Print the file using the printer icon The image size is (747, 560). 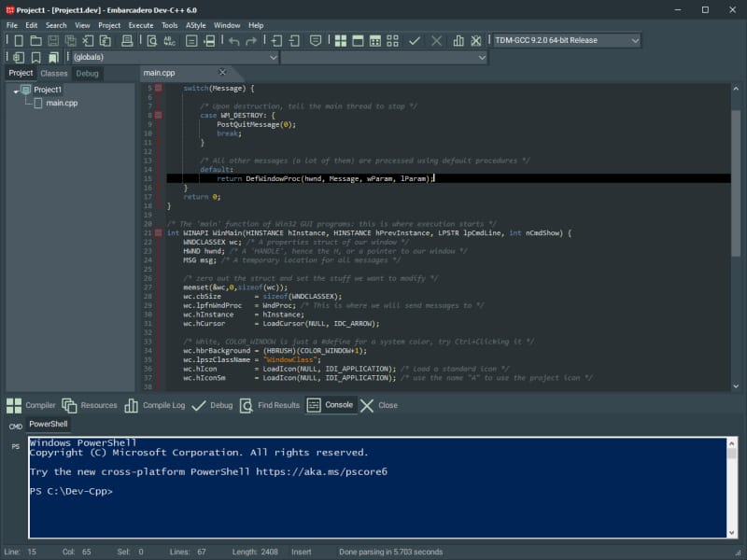pos(127,40)
